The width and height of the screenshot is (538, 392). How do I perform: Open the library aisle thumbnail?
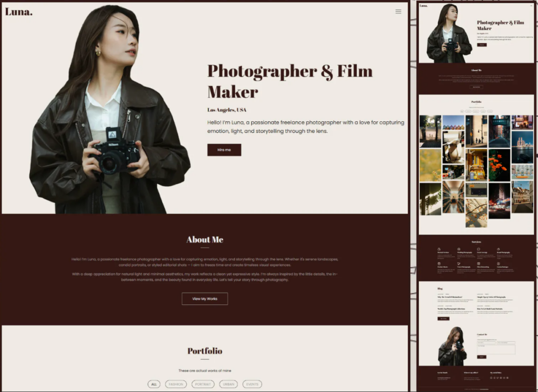coord(453,197)
